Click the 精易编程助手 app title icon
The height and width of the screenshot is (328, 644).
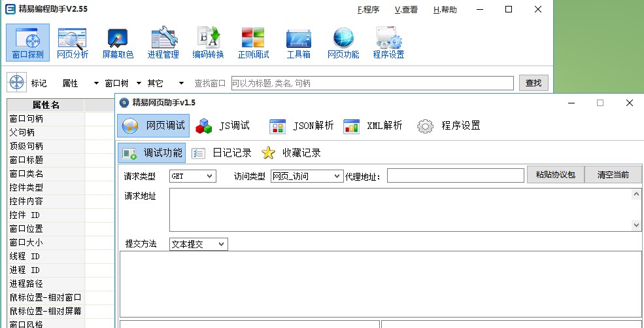tap(10, 9)
